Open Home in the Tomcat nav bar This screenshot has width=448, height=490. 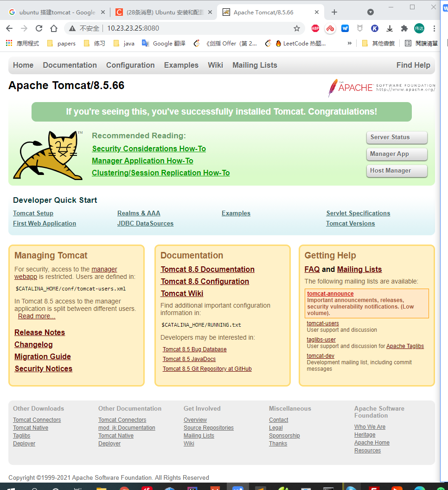[23, 65]
